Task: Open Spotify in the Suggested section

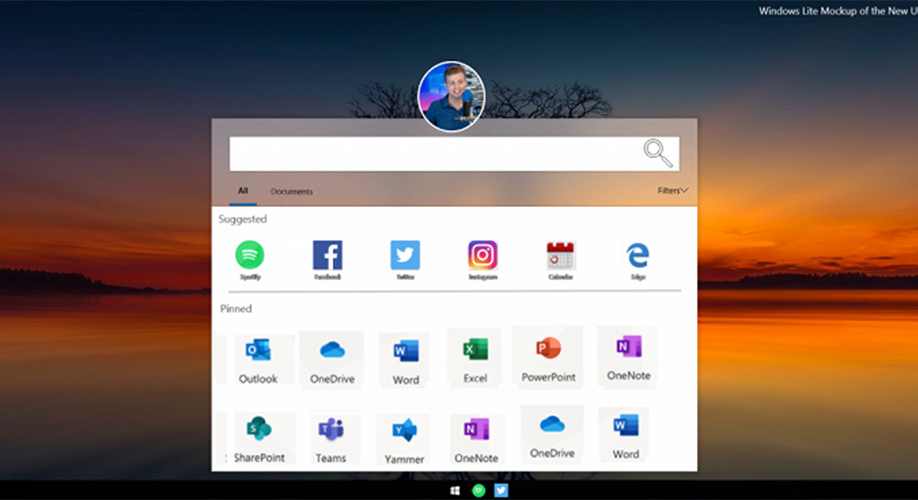Action: pos(250,256)
